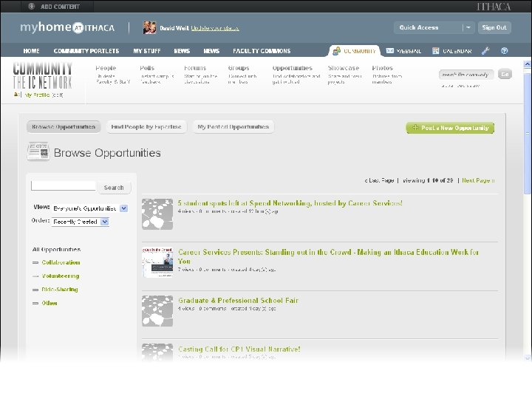Click the Last Page pagination link
532x399 pixels.
[379, 180]
